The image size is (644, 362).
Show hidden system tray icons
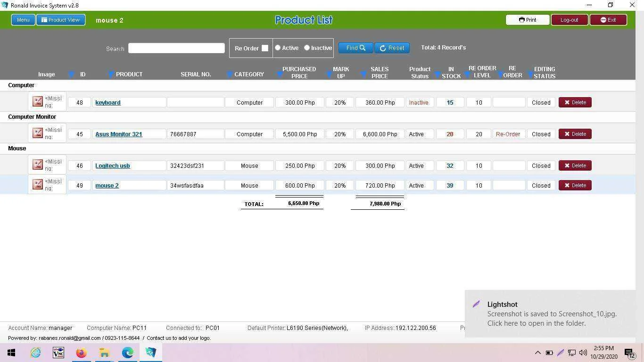click(x=537, y=353)
